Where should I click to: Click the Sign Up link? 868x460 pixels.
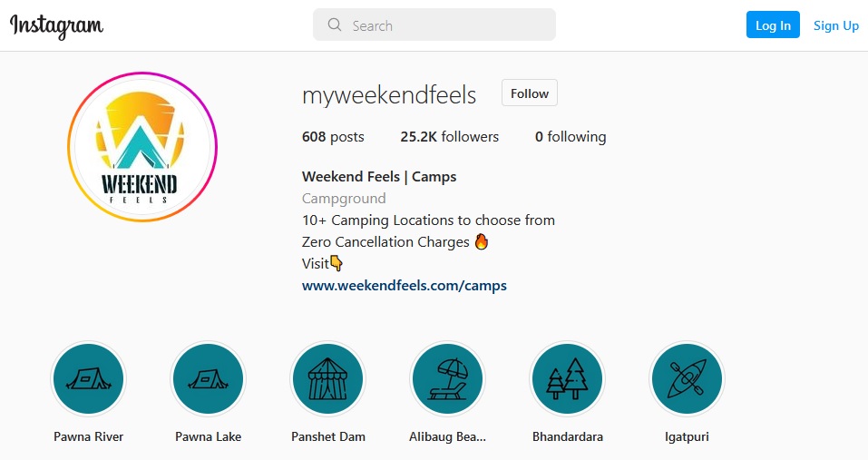pyautogui.click(x=835, y=25)
